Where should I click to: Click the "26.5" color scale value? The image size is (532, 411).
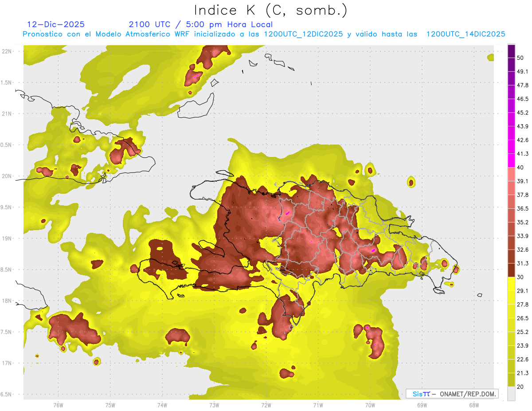pos(523,318)
